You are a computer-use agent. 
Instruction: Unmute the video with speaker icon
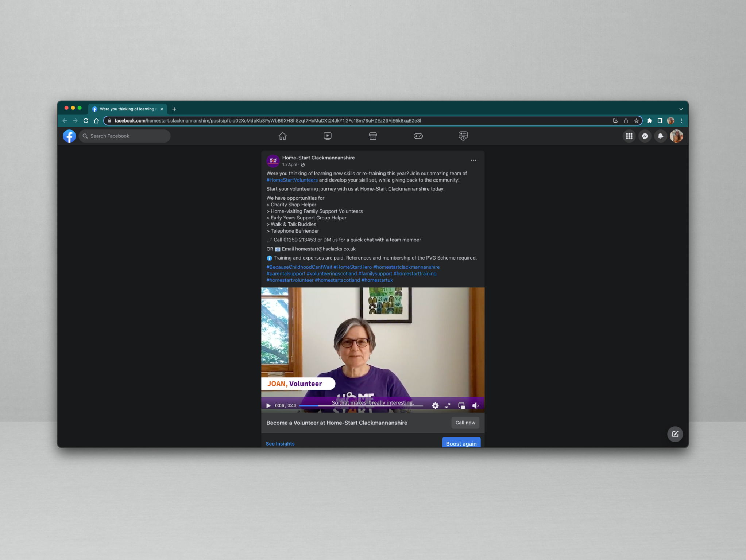pyautogui.click(x=475, y=405)
